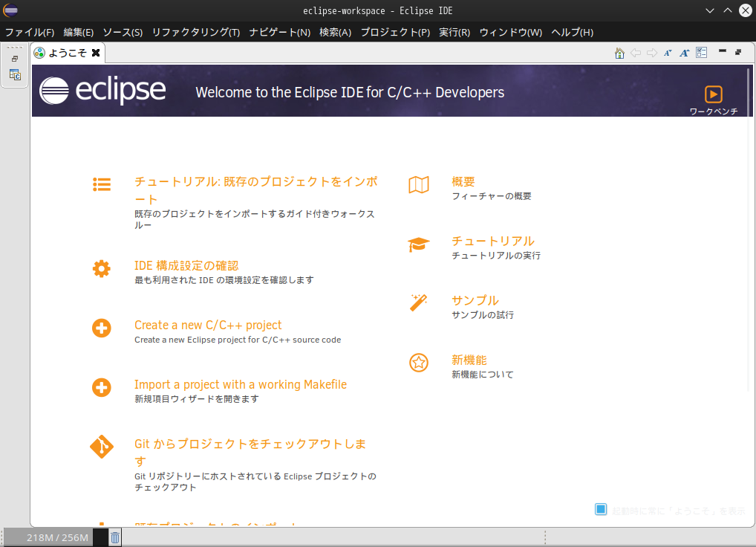Open the チュートリアル link
This screenshot has width=756, height=547.
[x=493, y=241]
